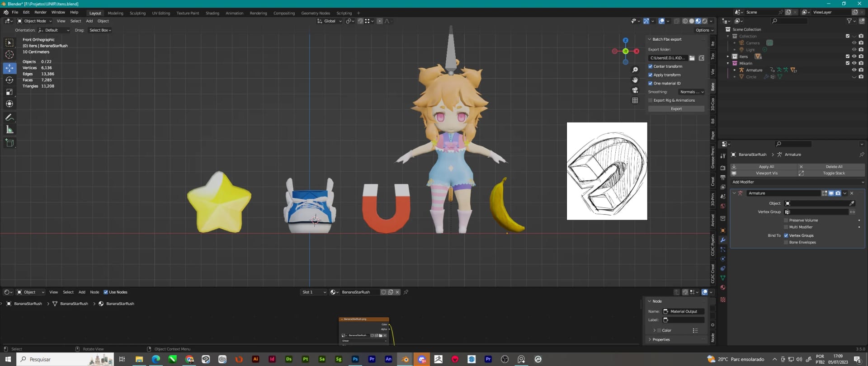Select the Scale tool in the viewport toolbar
Screen dimensions: 868x366
(9, 92)
